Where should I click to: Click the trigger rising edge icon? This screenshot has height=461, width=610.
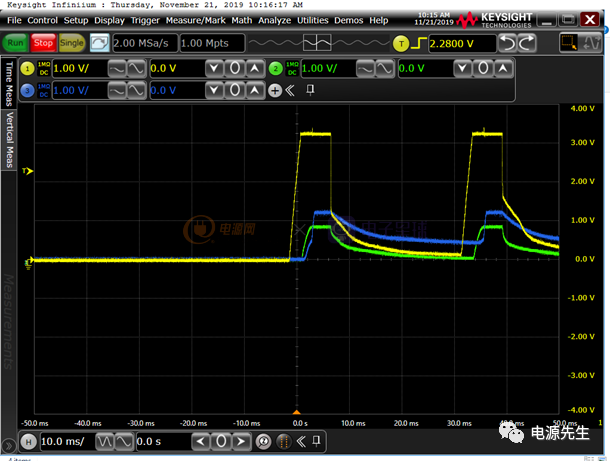click(x=421, y=43)
